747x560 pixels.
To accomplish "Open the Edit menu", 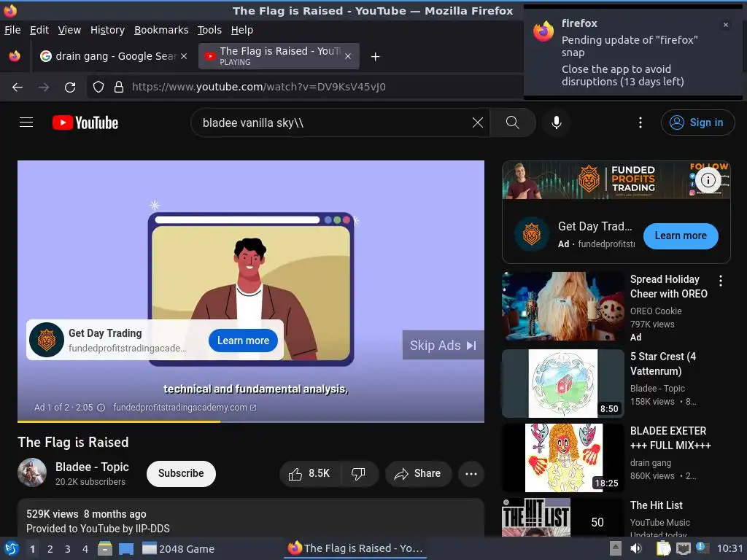I will 39,30.
